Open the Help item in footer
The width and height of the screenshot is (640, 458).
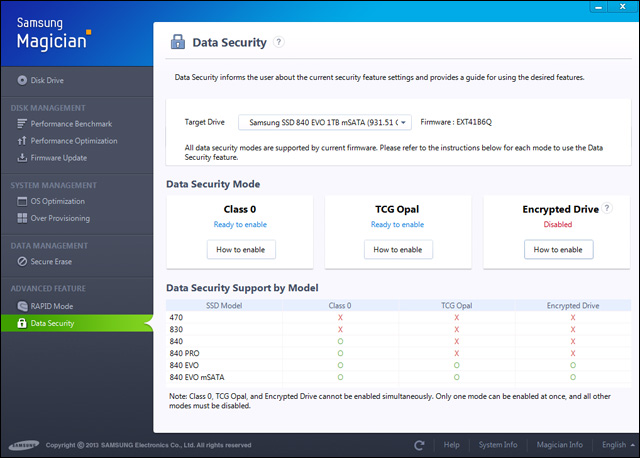[452, 445]
